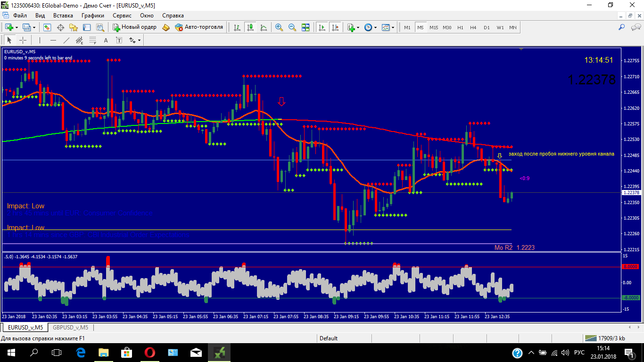644x362 pixels.
Task: Toggle Авто-торговля auto trading
Action: point(199,27)
